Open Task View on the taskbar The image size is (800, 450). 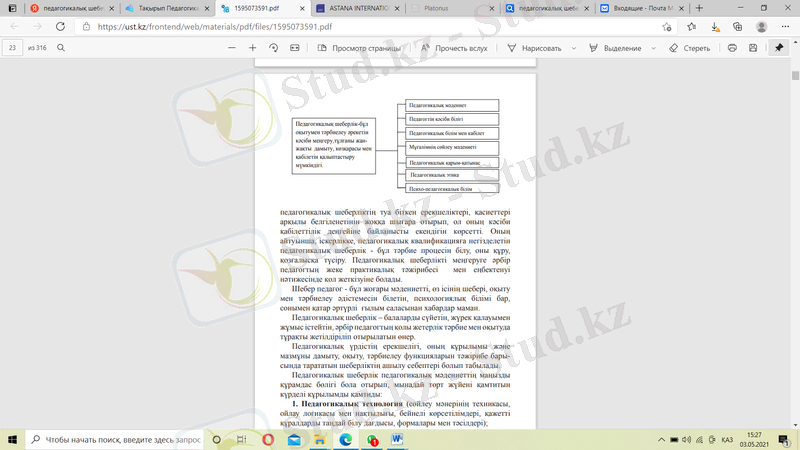(x=242, y=439)
